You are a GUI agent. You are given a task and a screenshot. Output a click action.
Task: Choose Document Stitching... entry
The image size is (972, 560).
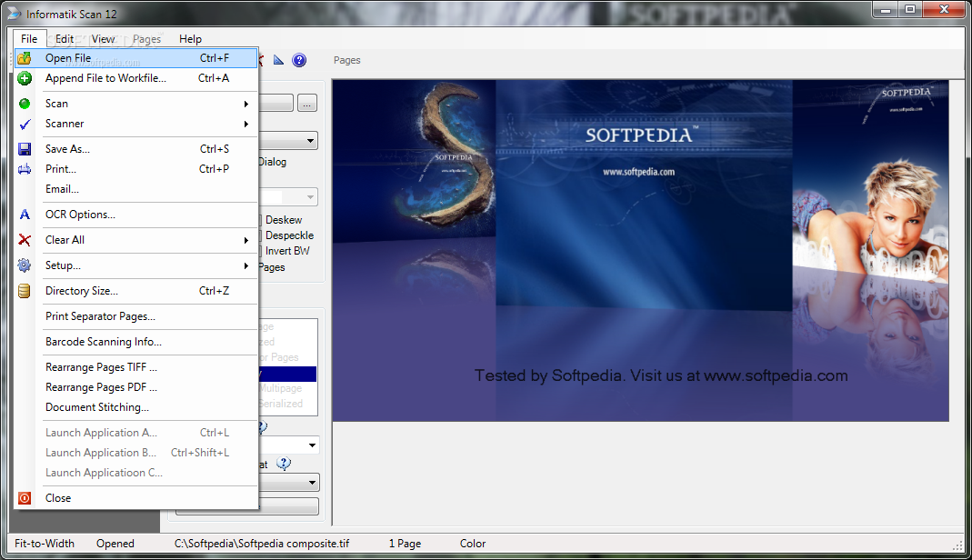click(x=135, y=407)
